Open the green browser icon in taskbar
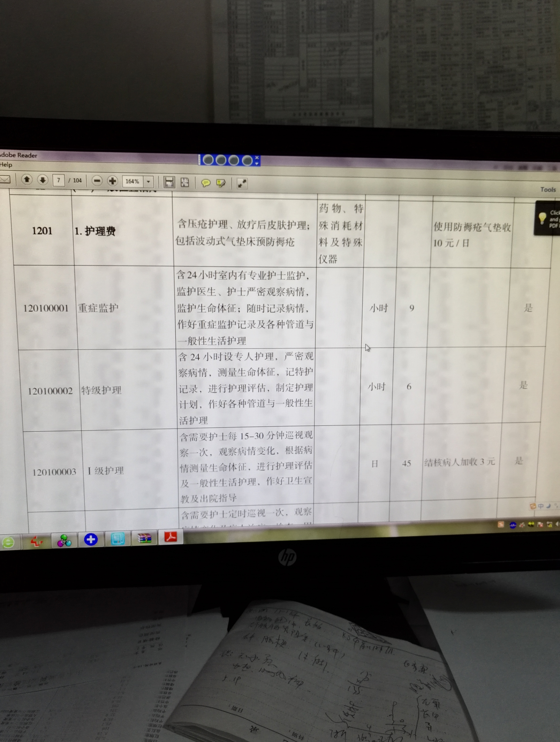Screen dimensions: 560x742 (x=8, y=542)
